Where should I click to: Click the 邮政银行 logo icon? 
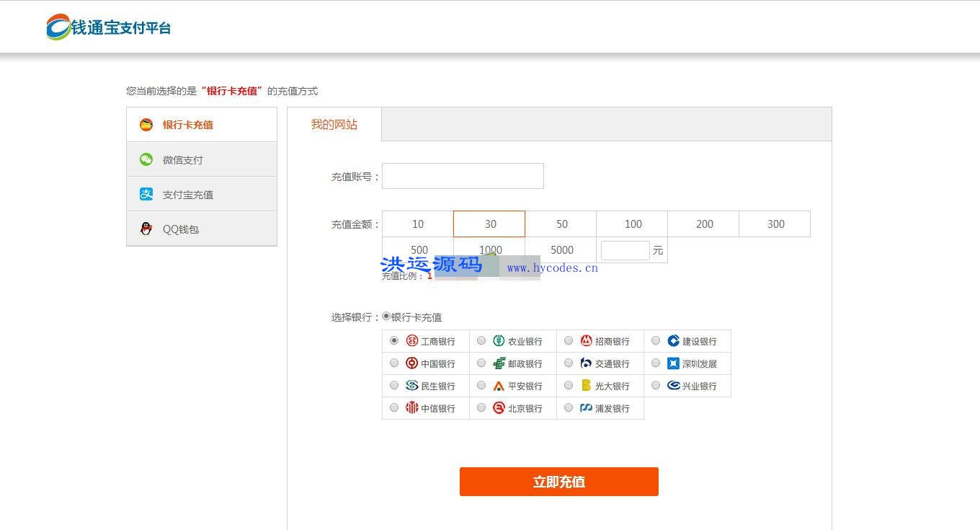pyautogui.click(x=499, y=363)
